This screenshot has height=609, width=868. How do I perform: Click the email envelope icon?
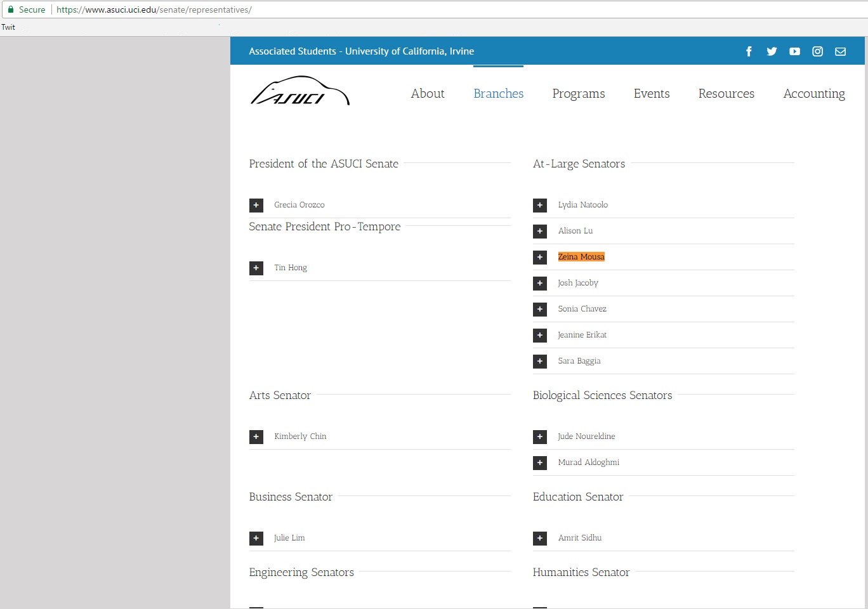pyautogui.click(x=840, y=51)
